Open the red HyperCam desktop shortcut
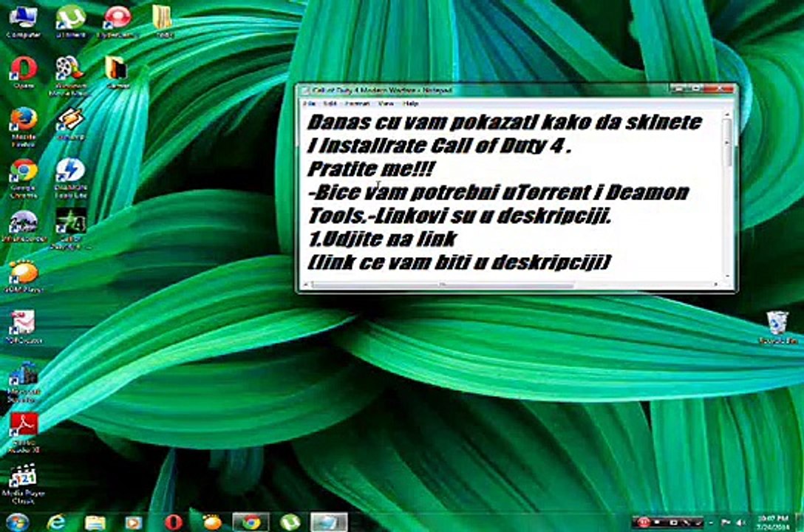This screenshot has height=532, width=804. [x=117, y=21]
